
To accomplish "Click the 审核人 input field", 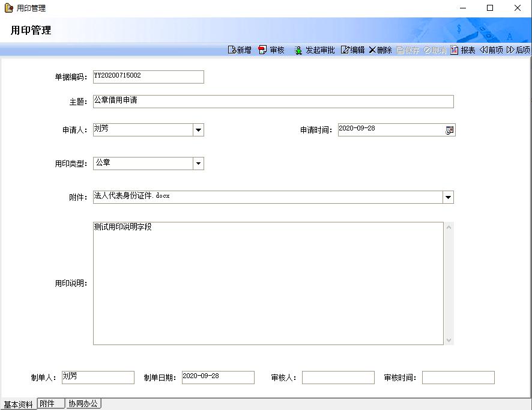I will click(x=338, y=378).
